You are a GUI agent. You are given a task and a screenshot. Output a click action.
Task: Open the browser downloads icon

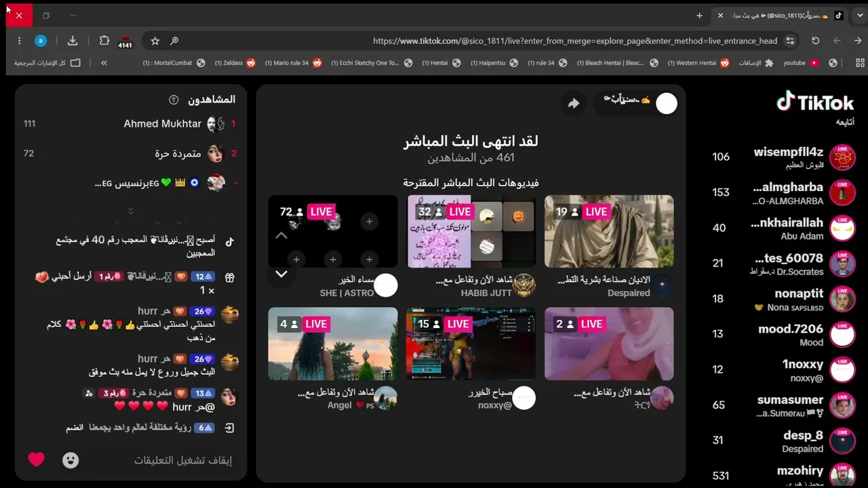73,41
